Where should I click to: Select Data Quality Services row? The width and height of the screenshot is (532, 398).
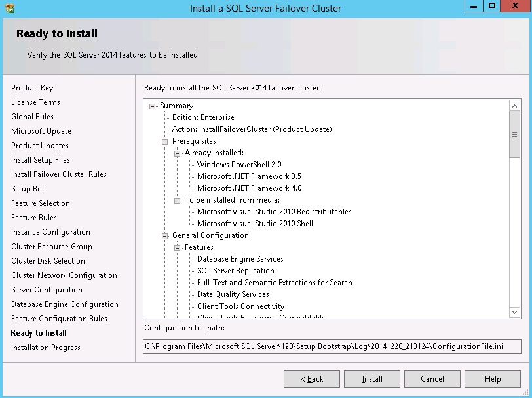click(x=233, y=294)
